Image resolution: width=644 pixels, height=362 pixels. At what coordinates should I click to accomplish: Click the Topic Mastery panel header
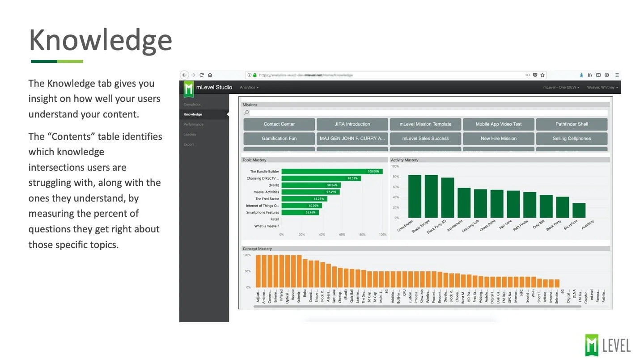pos(314,160)
